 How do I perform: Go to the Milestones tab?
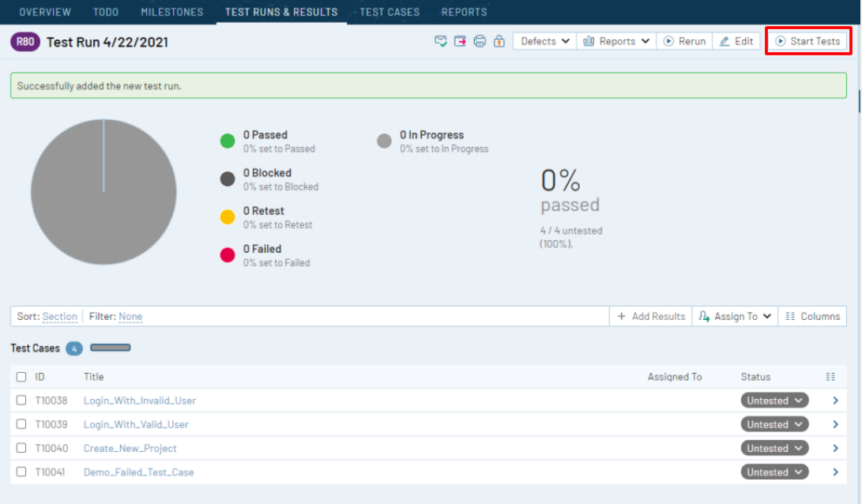pyautogui.click(x=171, y=12)
